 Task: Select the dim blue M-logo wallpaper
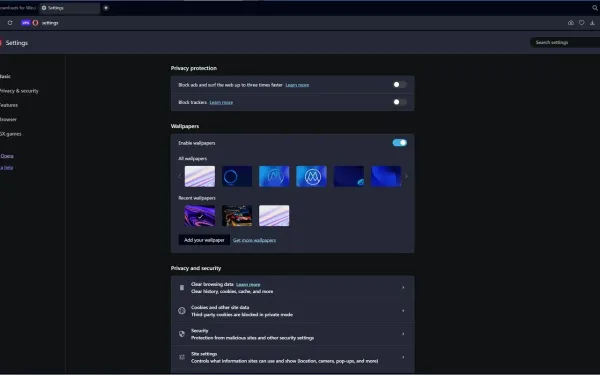tap(274, 176)
